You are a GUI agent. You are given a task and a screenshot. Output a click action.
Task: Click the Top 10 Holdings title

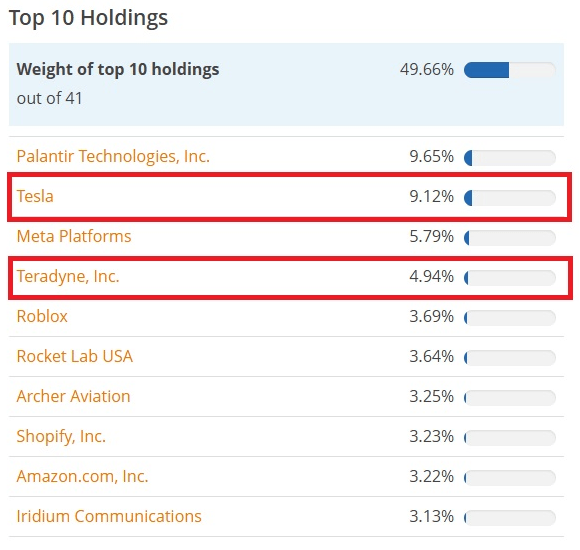[88, 18]
